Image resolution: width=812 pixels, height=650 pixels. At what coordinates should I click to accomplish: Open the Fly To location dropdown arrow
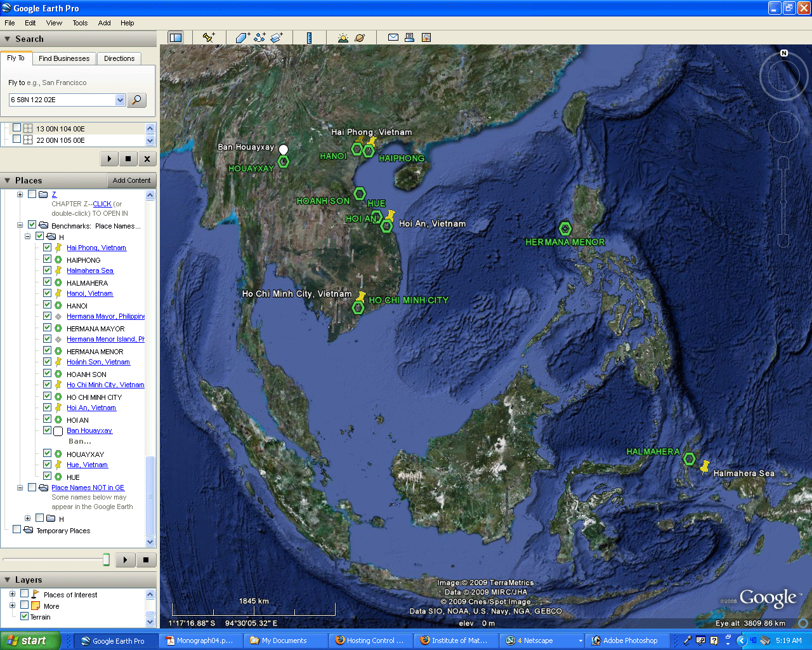click(120, 100)
